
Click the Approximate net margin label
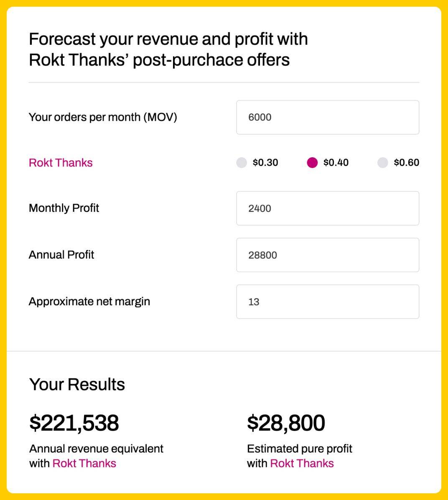click(x=89, y=301)
